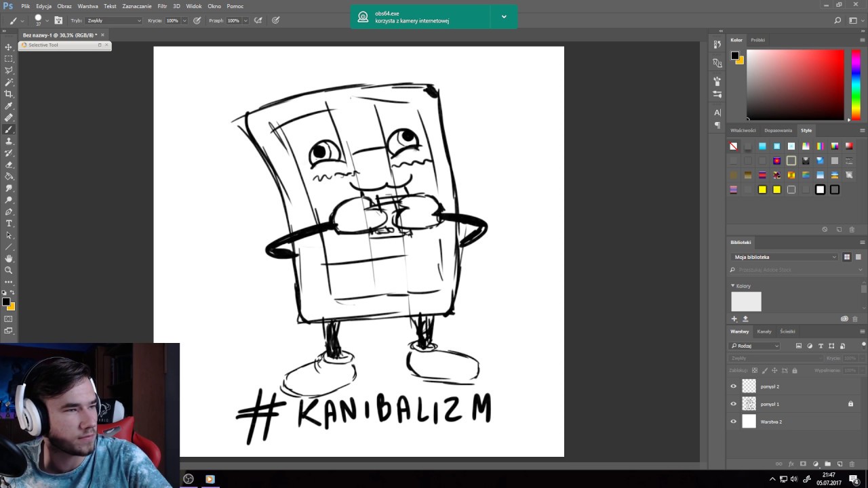868x488 pixels.
Task: Select the pomysł 2 layer thumbnail
Action: [749, 386]
